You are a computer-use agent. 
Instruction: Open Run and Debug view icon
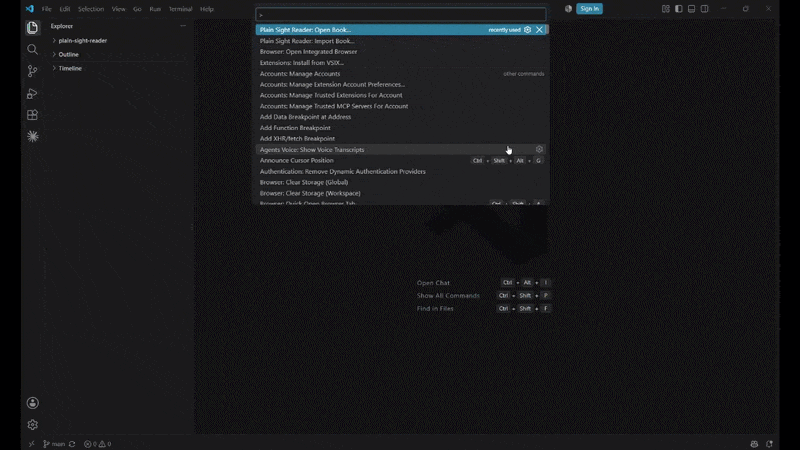coord(32,93)
